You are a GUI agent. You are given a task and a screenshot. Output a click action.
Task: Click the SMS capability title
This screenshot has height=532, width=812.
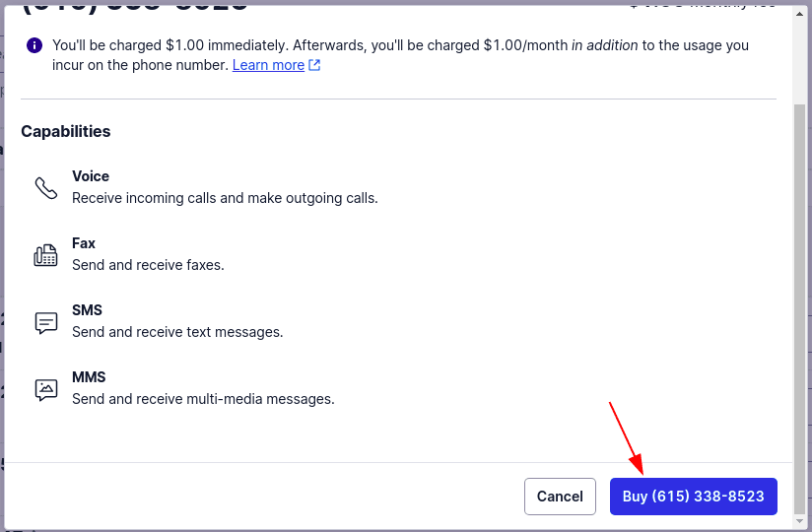87,310
